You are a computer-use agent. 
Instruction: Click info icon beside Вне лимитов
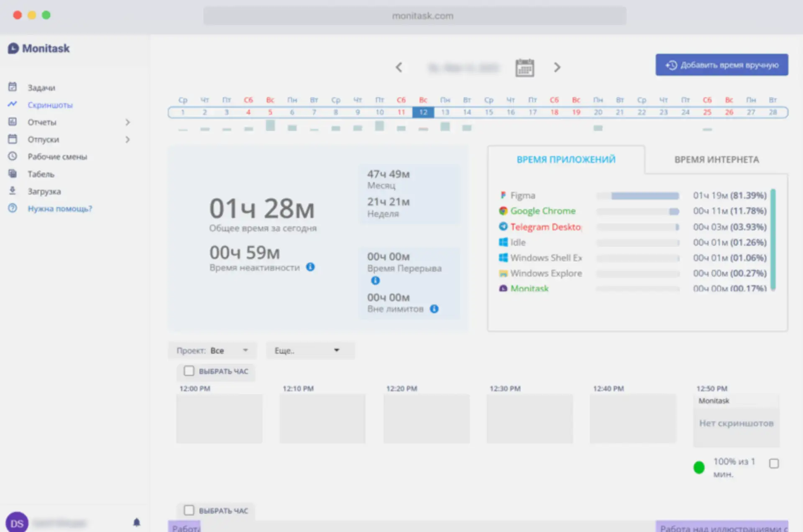coord(434,309)
